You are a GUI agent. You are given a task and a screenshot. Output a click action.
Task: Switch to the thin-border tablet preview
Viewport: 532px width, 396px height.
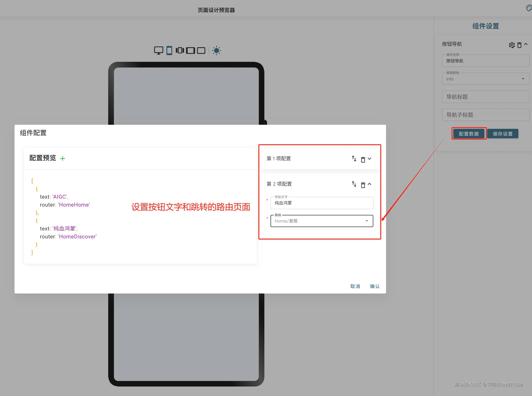click(x=201, y=51)
